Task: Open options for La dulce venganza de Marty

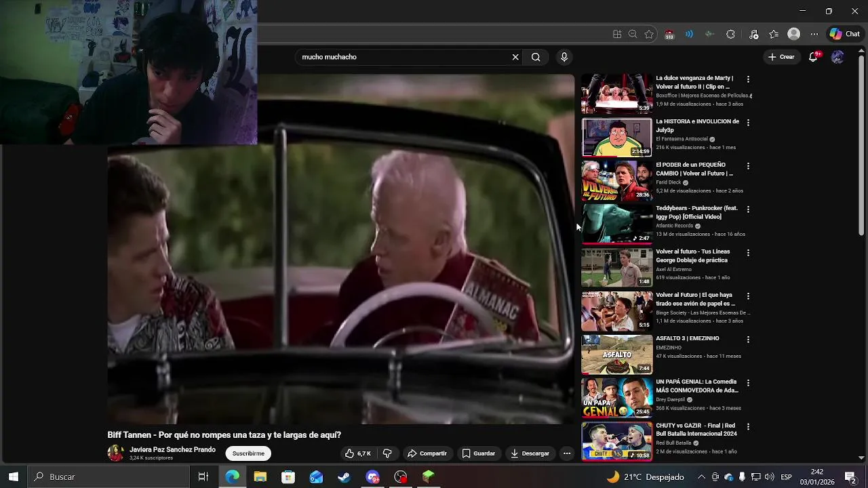Action: 748,79
